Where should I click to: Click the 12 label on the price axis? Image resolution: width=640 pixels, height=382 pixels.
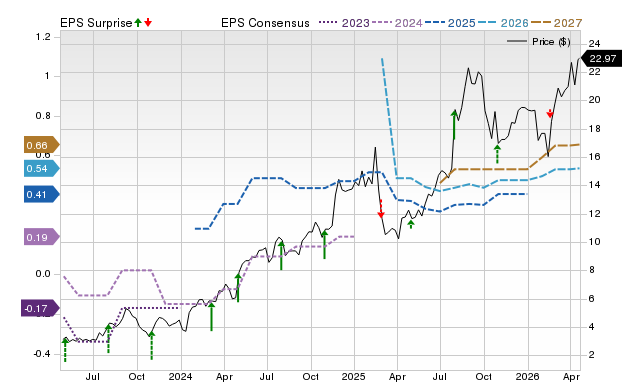pyautogui.click(x=595, y=213)
